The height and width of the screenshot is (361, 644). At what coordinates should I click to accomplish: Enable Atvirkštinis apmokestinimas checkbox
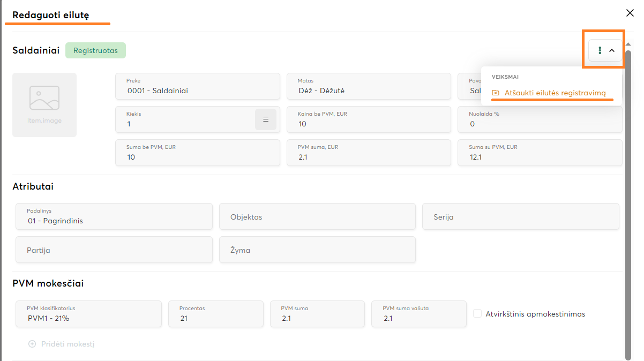pos(477,314)
